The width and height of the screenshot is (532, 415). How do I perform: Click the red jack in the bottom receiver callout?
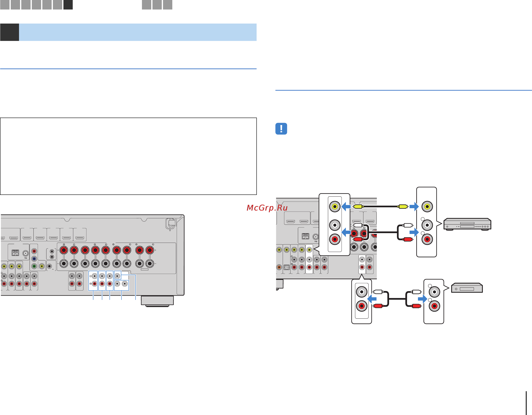tap(362, 306)
